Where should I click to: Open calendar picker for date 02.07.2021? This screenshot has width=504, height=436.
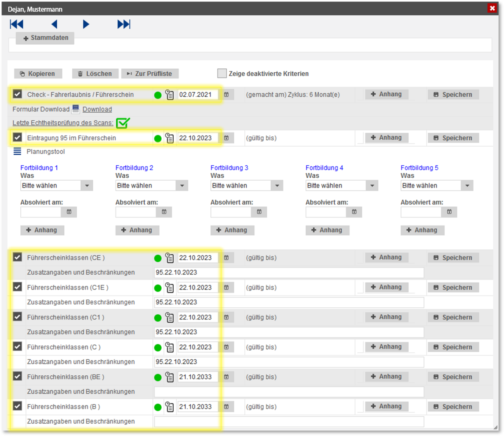click(226, 94)
